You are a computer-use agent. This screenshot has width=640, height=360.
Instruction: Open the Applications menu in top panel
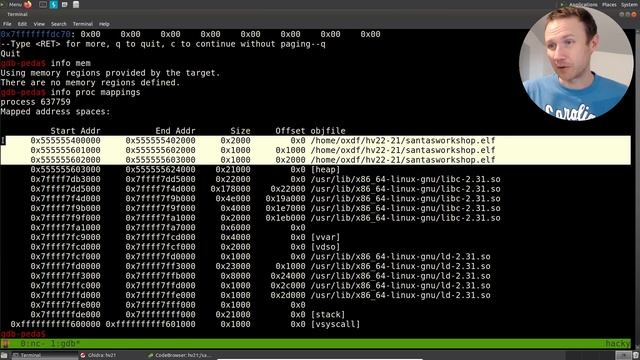[583, 4]
